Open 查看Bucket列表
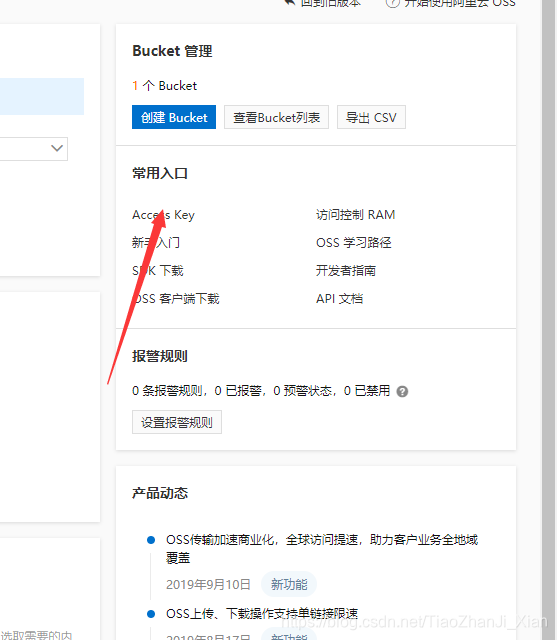 point(276,118)
